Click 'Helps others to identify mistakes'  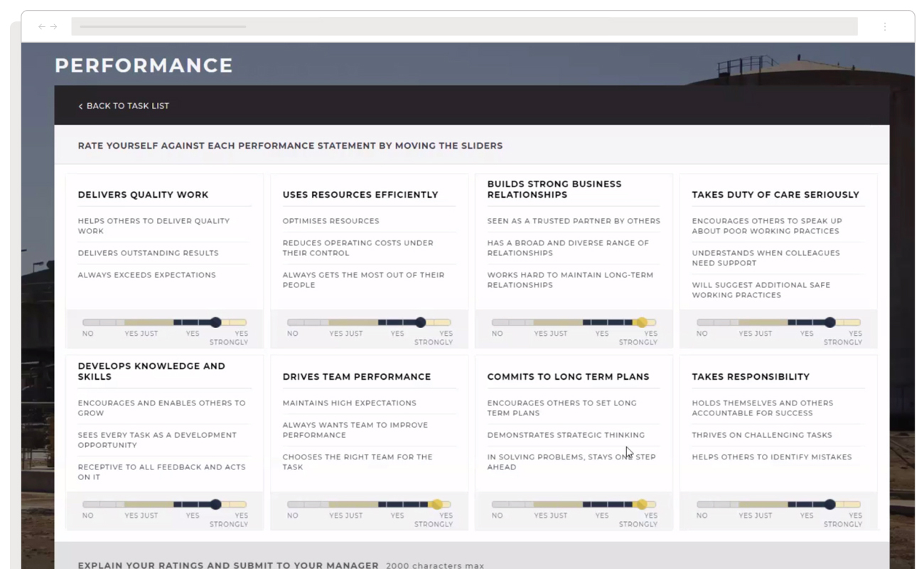771,457
